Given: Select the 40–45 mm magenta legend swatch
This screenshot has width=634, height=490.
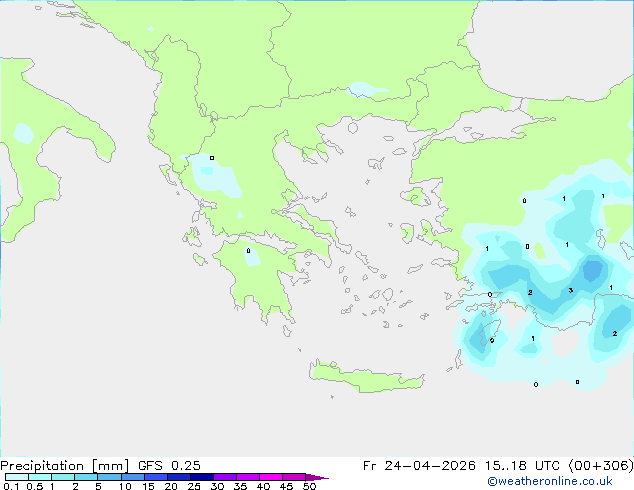Looking at the screenshot, I should pyautogui.click(x=271, y=477).
